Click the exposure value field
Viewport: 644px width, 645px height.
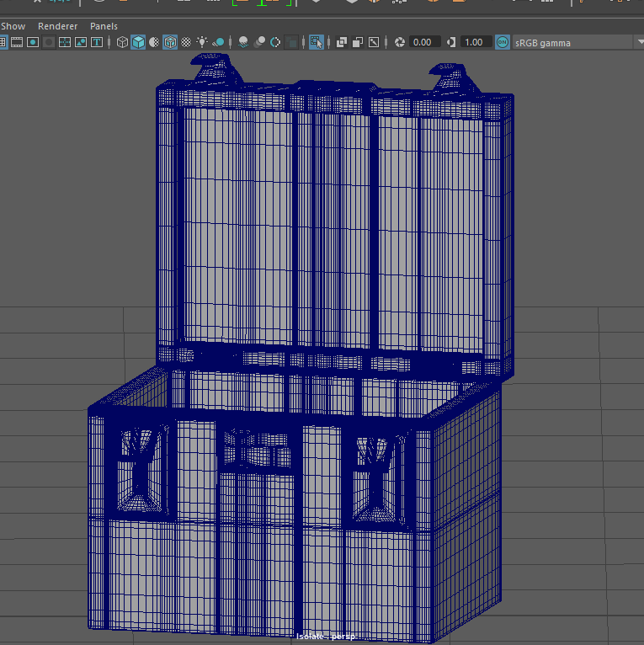[x=423, y=42]
